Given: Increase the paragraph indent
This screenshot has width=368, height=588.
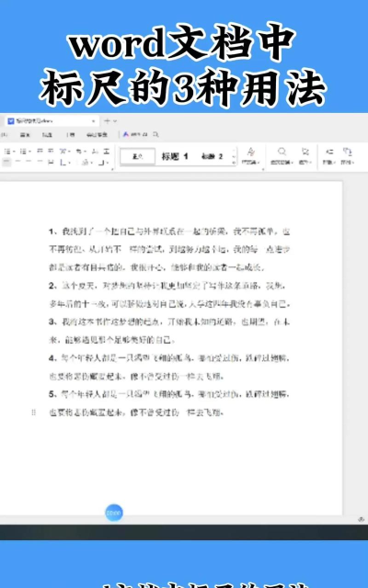Looking at the screenshot, I should tap(51, 151).
